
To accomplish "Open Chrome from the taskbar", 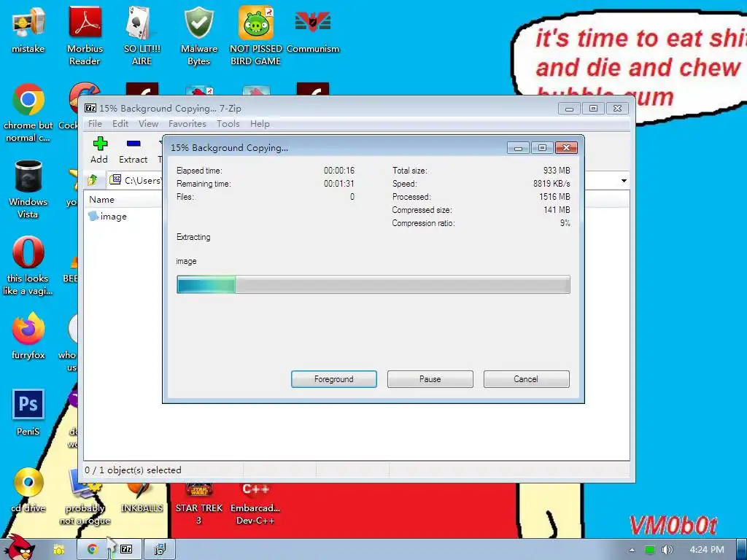I will coord(93,549).
